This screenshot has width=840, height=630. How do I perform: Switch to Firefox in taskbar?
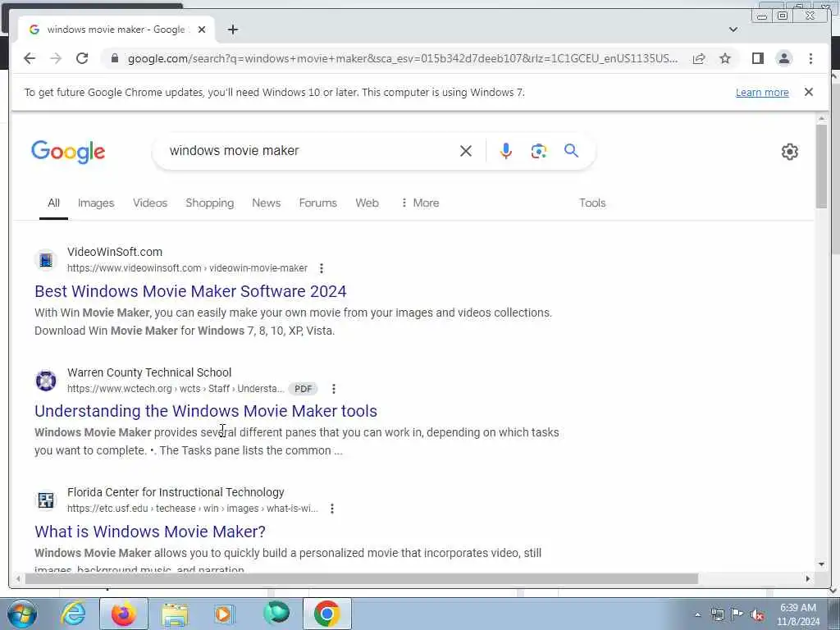tap(124, 614)
